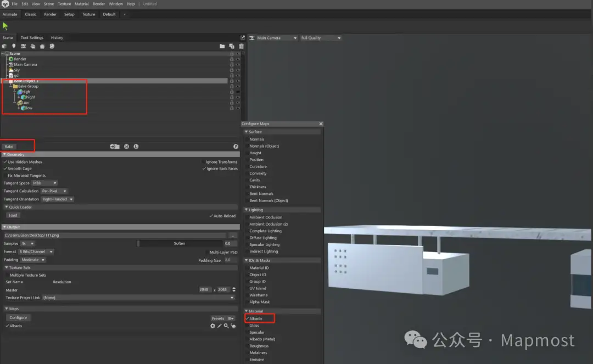Enable Multiple Texture Sets
The width and height of the screenshot is (593, 364).
[x=7, y=275]
